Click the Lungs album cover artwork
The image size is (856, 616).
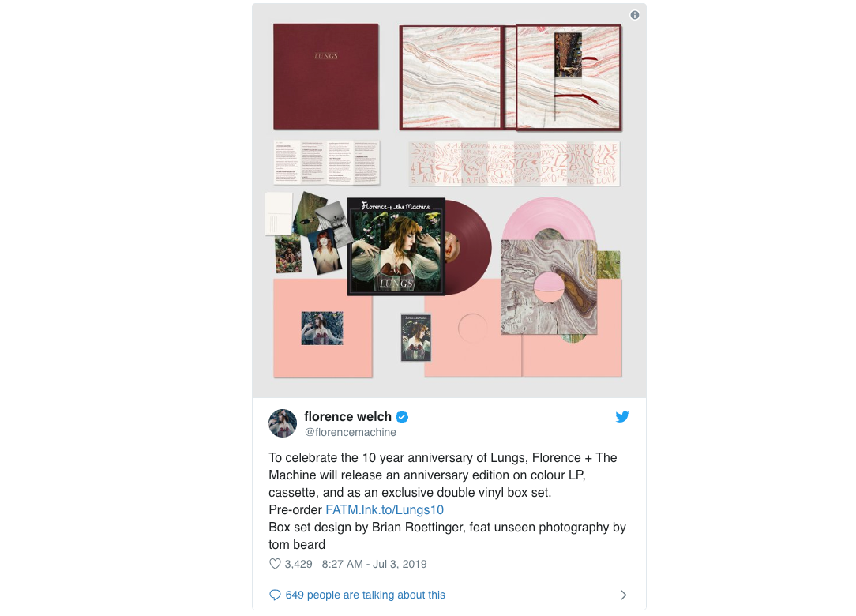396,246
